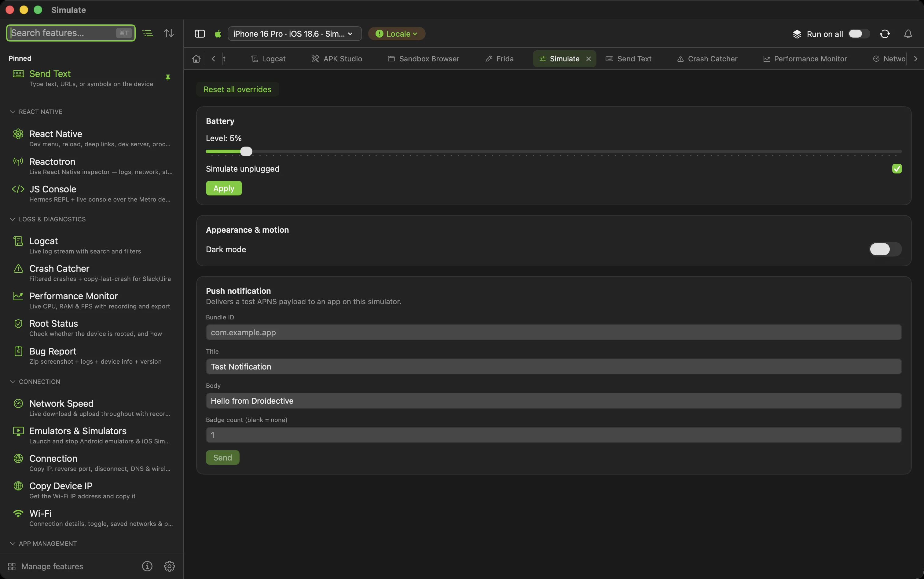Viewport: 924px width, 579px height.
Task: Unpin Send Text with the pin icon
Action: [x=168, y=78]
